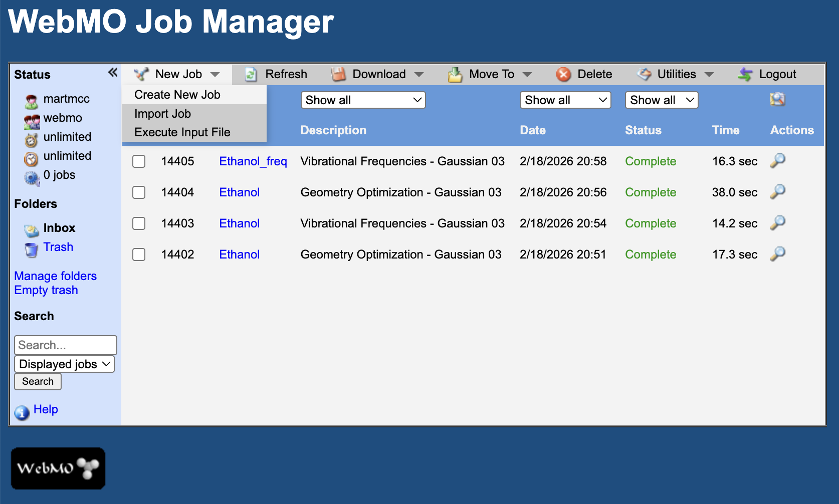This screenshot has width=839, height=504.
Task: Open the Trash folder icon
Action: pos(31,249)
